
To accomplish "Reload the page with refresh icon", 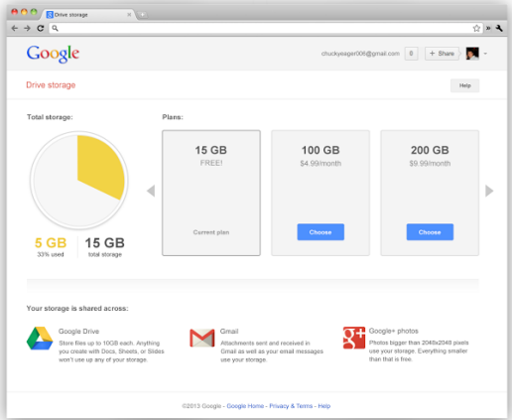I will (x=41, y=28).
